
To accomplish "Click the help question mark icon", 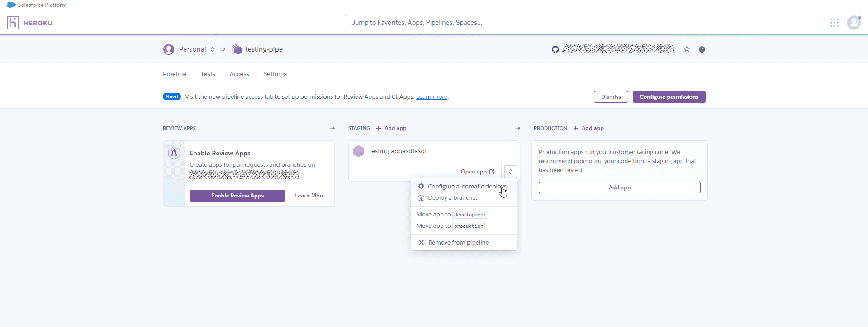I will (x=702, y=49).
